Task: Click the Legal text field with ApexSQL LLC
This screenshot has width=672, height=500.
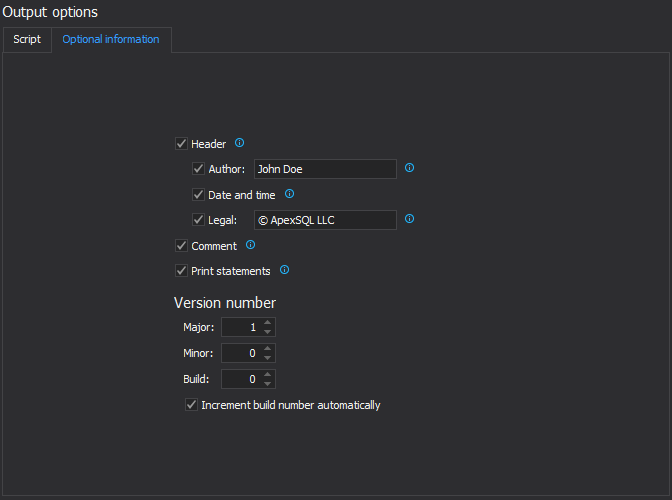Action: coord(325,220)
